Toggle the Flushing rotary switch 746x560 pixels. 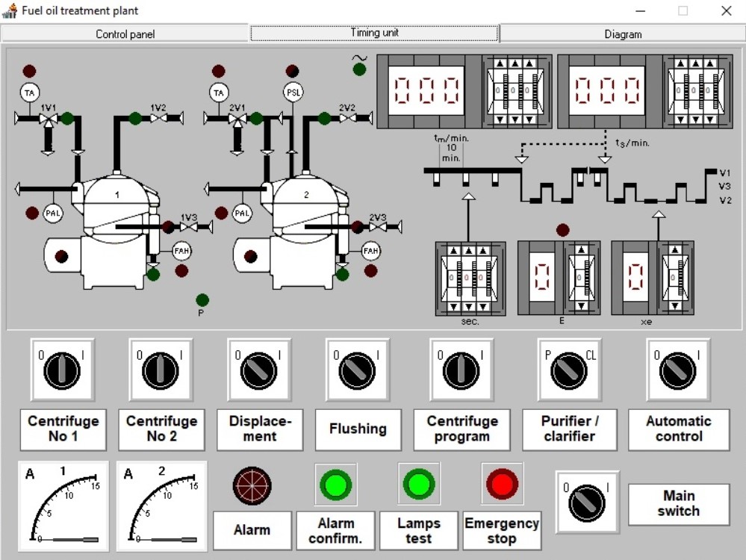click(x=358, y=370)
